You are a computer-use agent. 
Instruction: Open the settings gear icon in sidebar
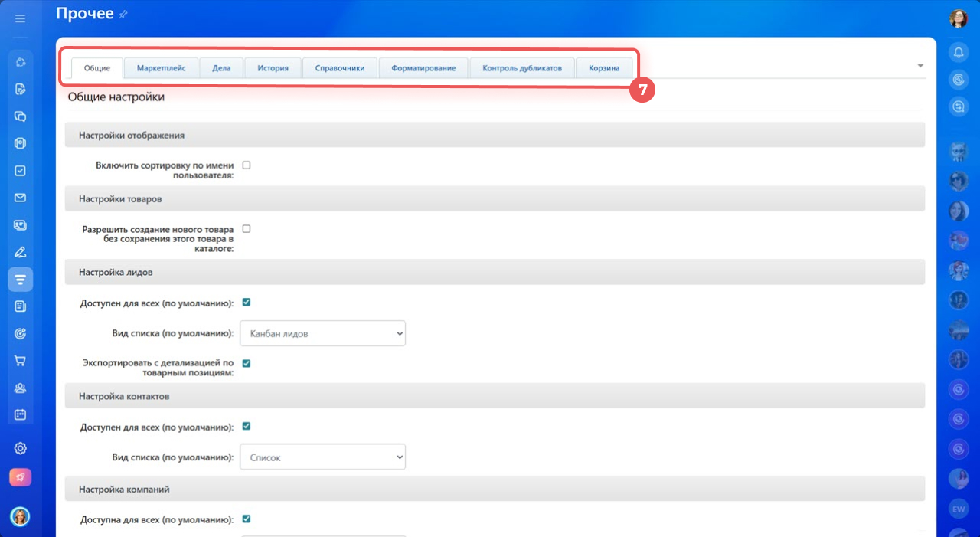click(21, 448)
